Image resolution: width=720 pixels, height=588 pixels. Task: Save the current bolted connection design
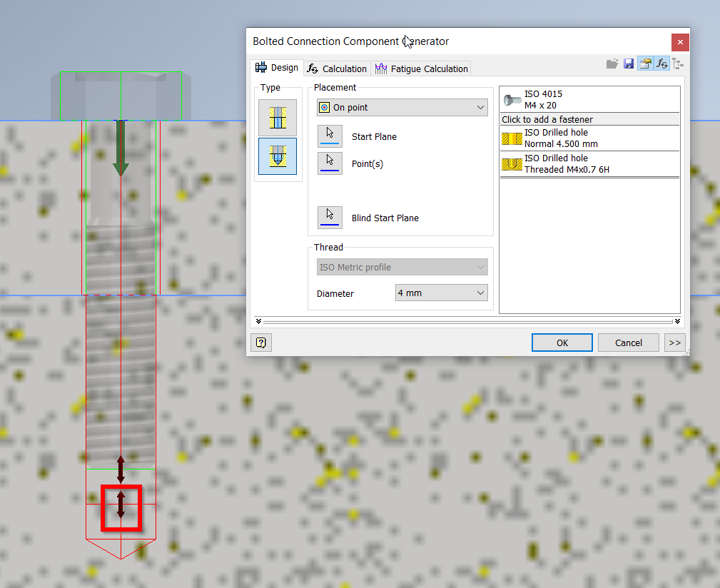coord(629,64)
